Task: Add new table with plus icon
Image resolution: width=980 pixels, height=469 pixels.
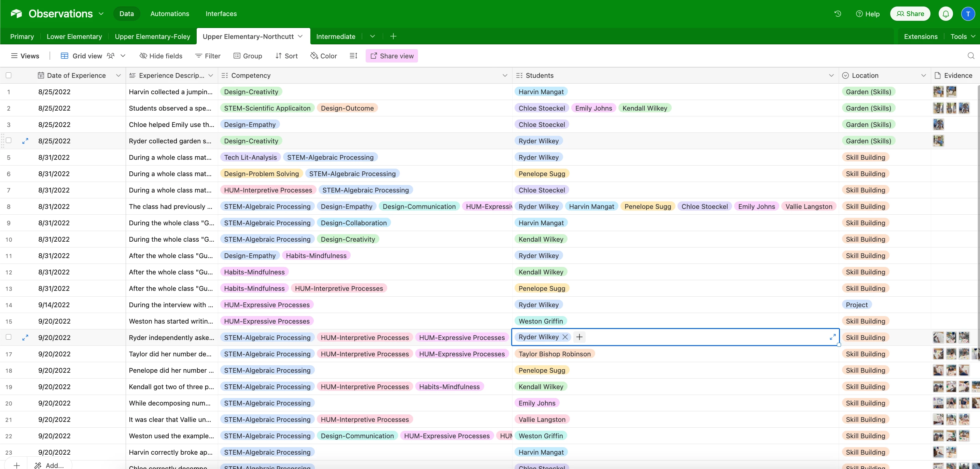Action: (x=393, y=36)
